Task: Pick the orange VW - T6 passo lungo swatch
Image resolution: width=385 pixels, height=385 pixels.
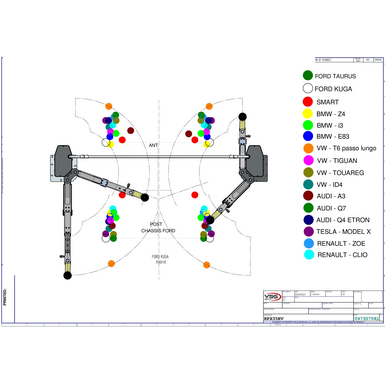Action: point(309,148)
